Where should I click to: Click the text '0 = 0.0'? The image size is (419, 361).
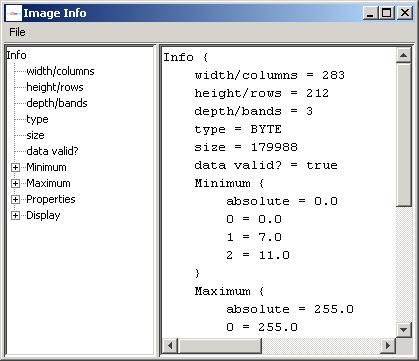254,219
